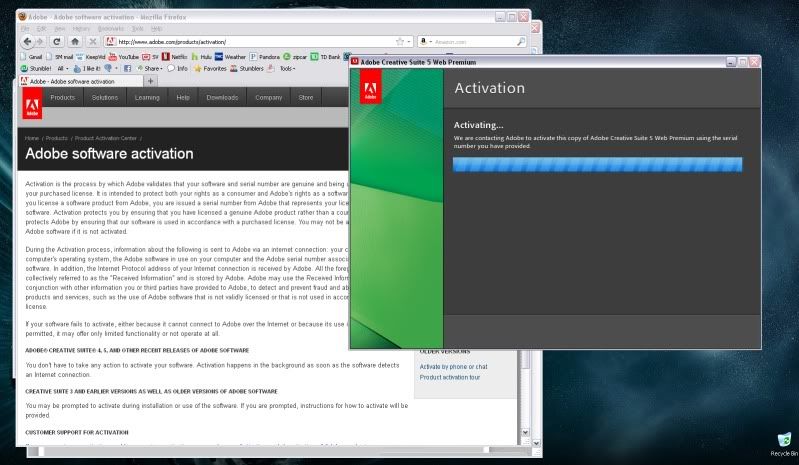
Task: Open the SV bookmark
Action: click(150, 57)
